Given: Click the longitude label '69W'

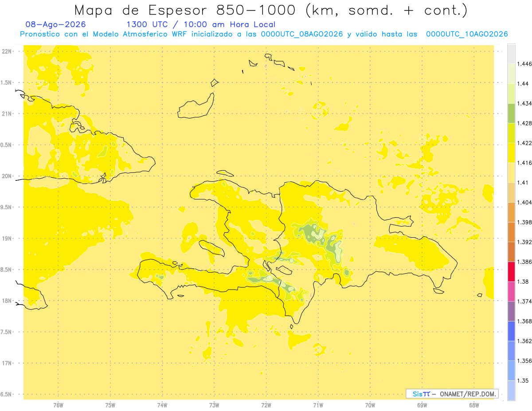Looking at the screenshot, I should click(422, 405).
